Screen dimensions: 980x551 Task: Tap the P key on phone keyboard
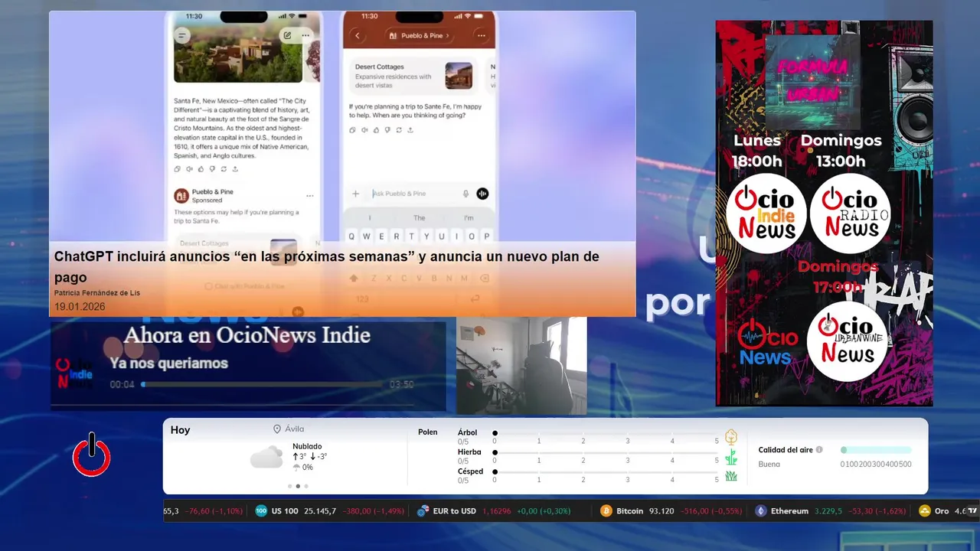(487, 236)
